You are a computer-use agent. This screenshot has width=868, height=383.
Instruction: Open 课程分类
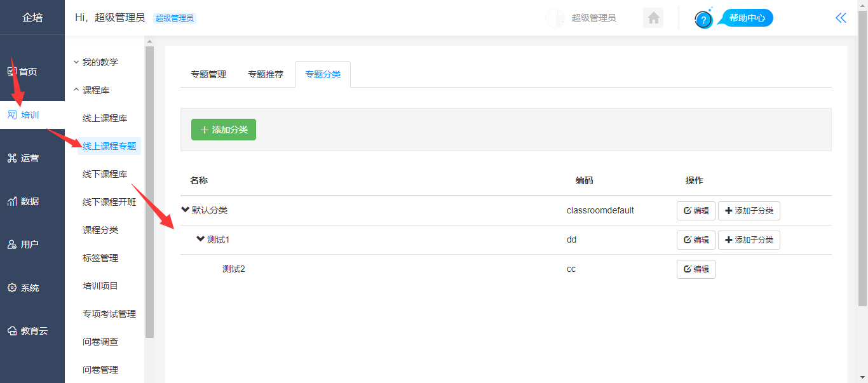(x=100, y=230)
